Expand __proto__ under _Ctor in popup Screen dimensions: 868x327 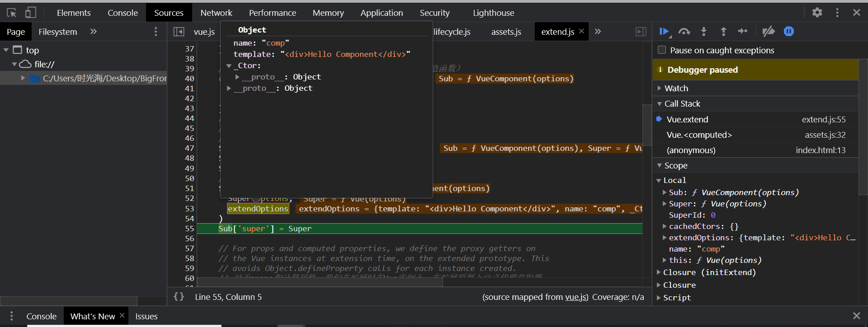click(237, 77)
